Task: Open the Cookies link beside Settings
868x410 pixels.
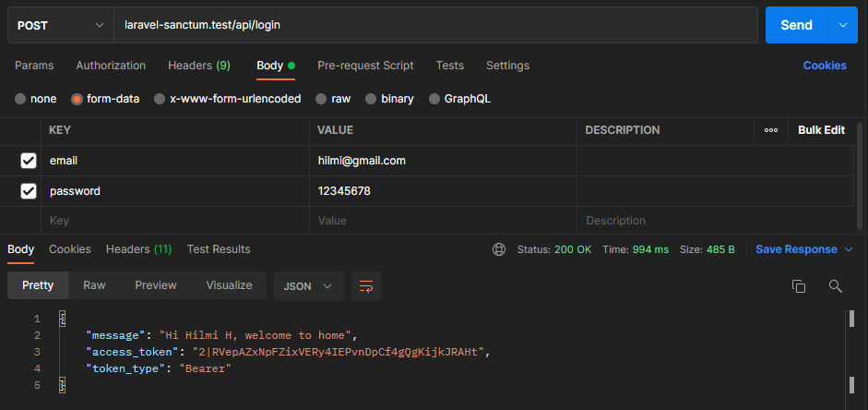Action: pyautogui.click(x=825, y=66)
